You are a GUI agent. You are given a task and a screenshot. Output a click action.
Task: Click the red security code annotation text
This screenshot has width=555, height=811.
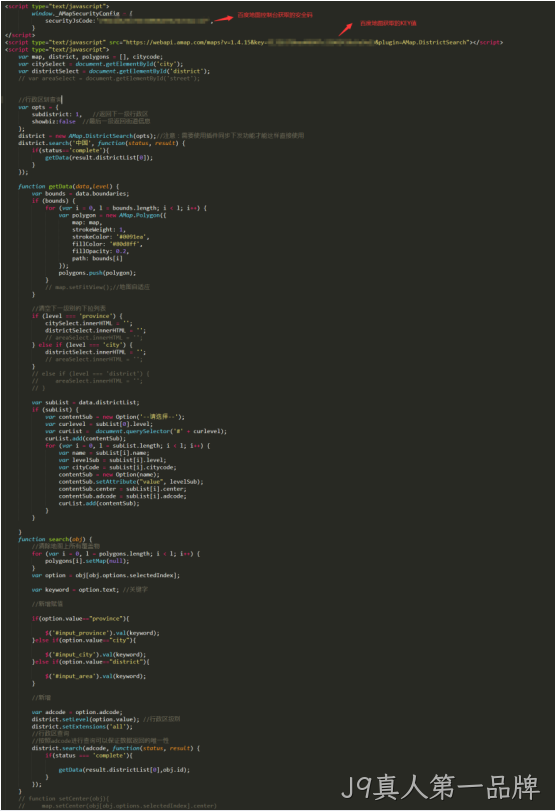(275, 15)
